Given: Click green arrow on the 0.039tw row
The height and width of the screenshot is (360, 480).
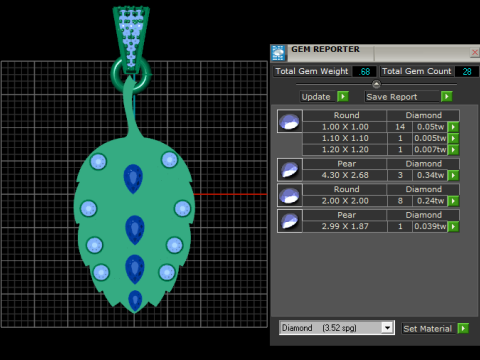Looking at the screenshot, I should [453, 227].
